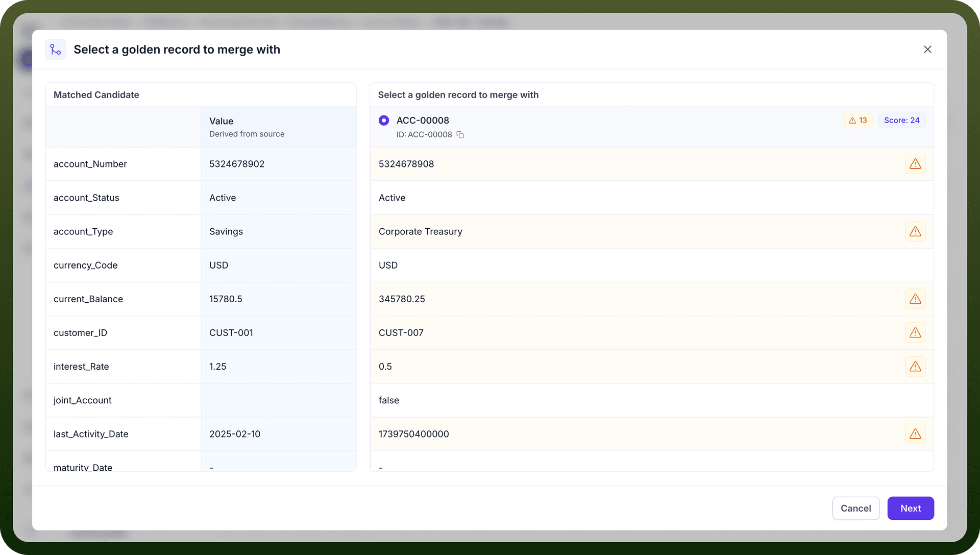The image size is (980, 555).
Task: Click the warning icon for balance 345780.25
Action: tap(915, 299)
